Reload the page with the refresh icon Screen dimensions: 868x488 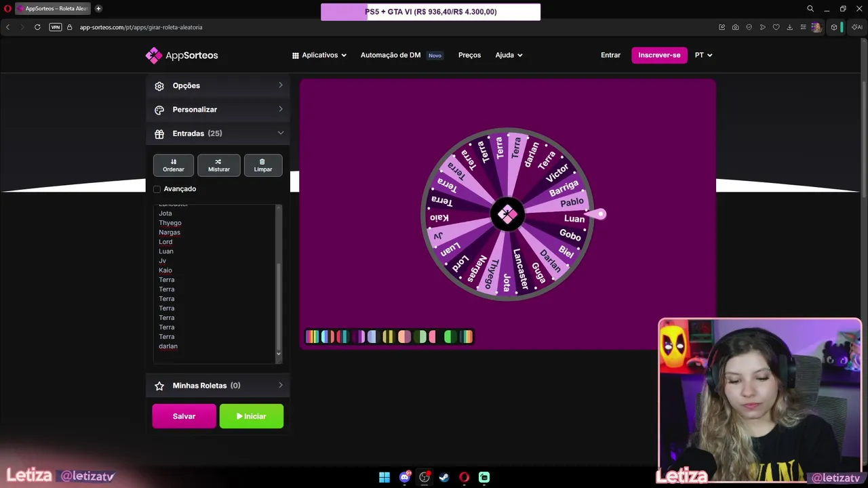click(x=37, y=27)
